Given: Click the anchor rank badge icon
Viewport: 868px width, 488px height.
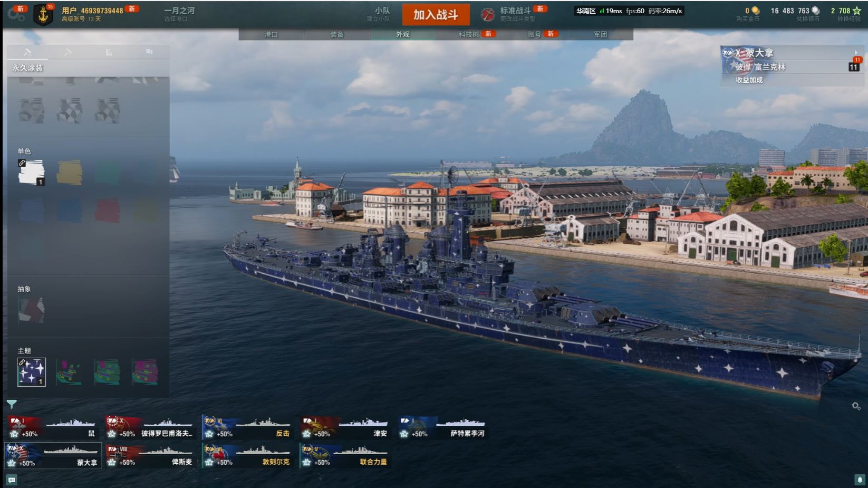Looking at the screenshot, I should [43, 15].
